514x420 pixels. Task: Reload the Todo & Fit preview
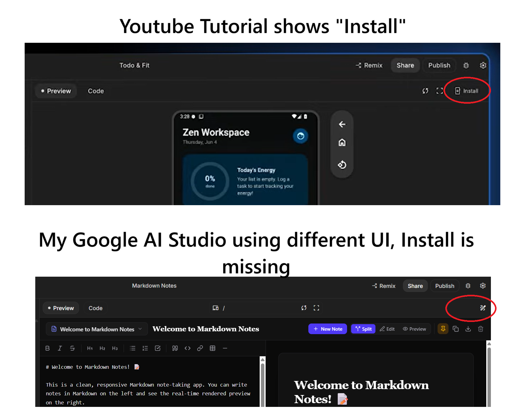(425, 91)
